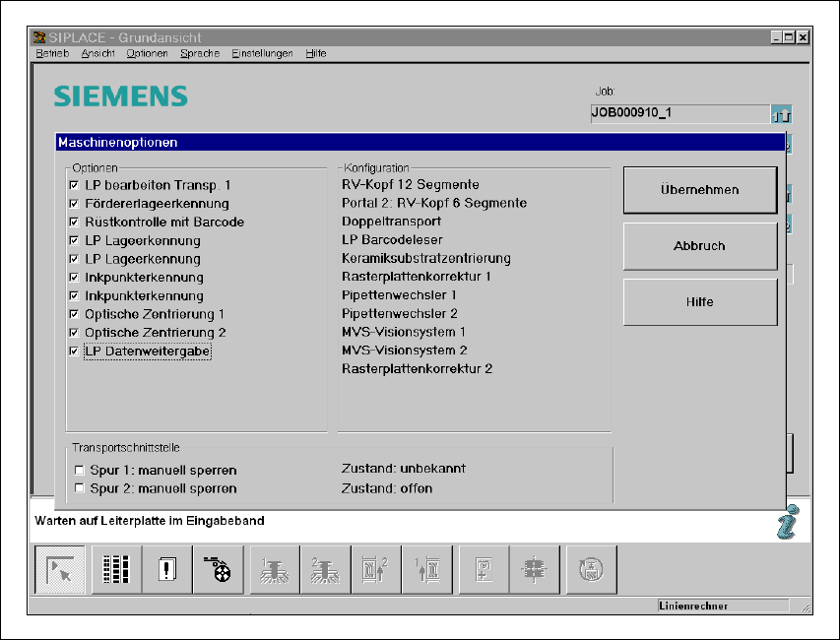The image size is (840, 640).
Task: Select LP Barcodeleser configuration entry
Action: click(x=392, y=240)
